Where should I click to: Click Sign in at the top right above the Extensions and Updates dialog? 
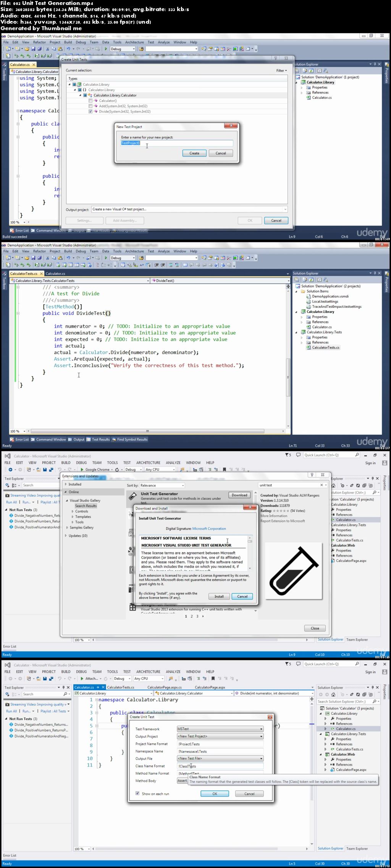pyautogui.click(x=370, y=463)
